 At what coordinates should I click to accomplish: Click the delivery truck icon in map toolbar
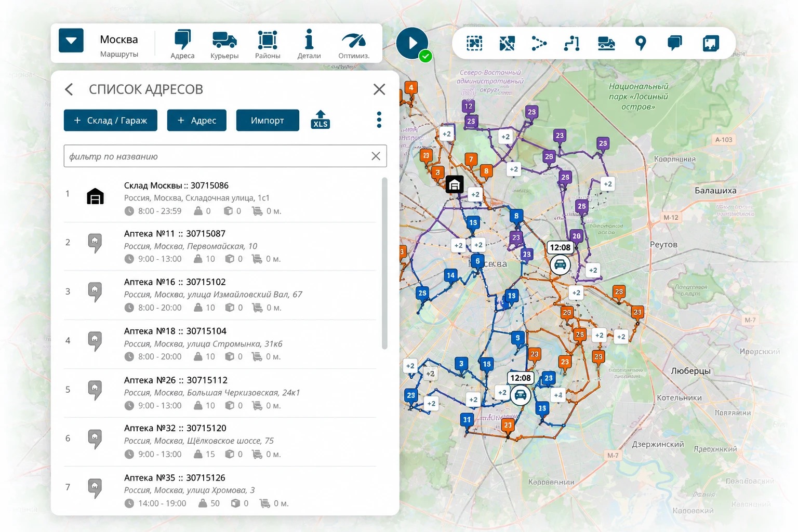606,43
